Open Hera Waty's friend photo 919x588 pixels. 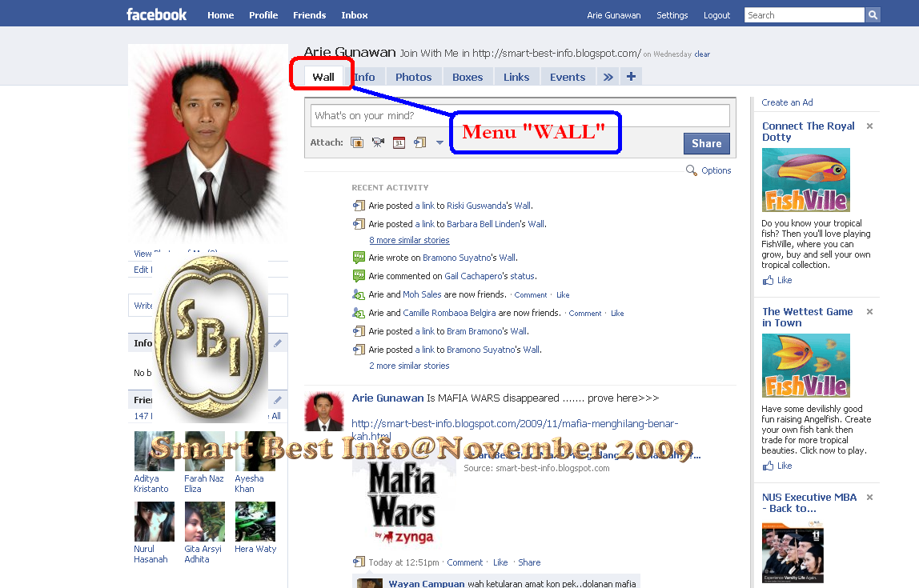255,522
